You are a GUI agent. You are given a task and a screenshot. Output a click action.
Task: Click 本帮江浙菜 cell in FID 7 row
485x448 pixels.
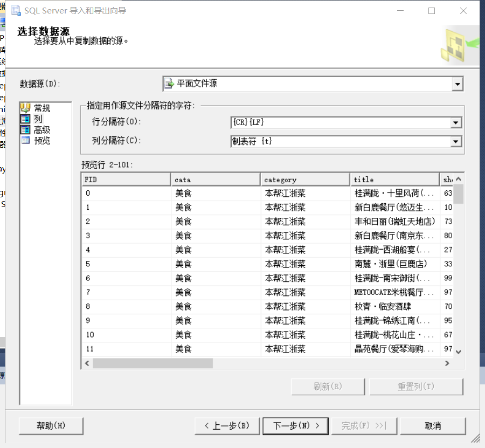[x=306, y=292]
